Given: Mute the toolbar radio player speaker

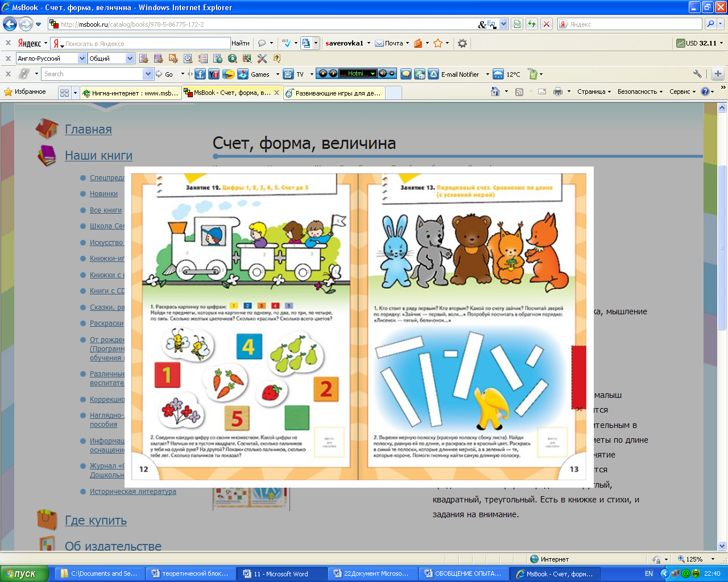Looking at the screenshot, I should click(x=383, y=73).
